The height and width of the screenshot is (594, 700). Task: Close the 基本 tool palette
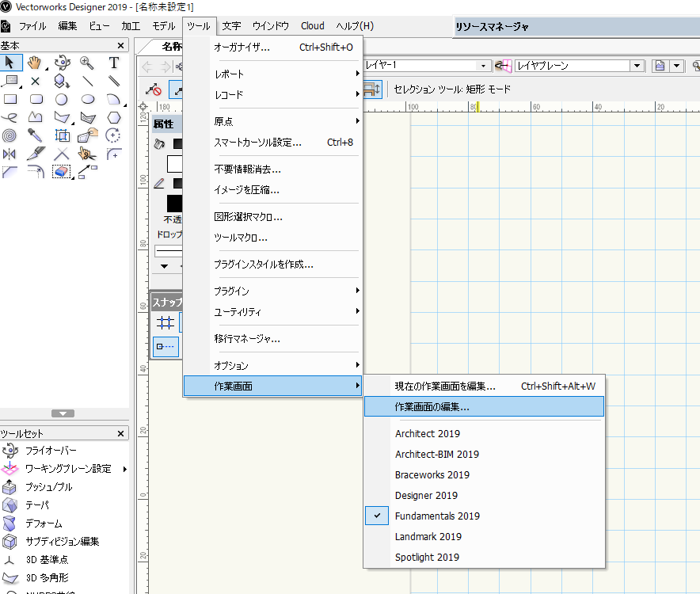[120, 46]
